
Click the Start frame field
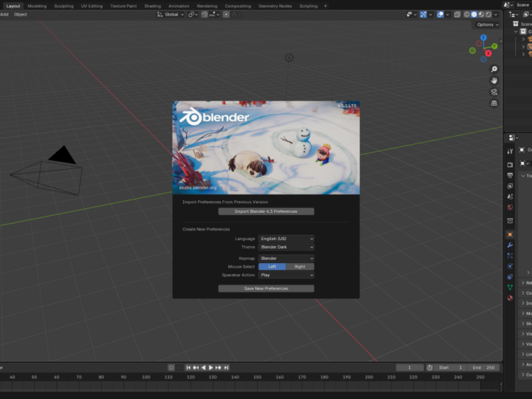pos(451,367)
